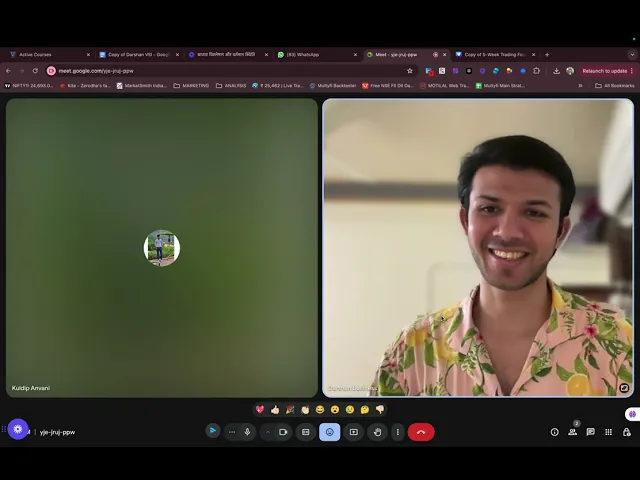Screen dimensions: 640x480
Task: Click the purple gear extension button
Action: (x=18, y=429)
